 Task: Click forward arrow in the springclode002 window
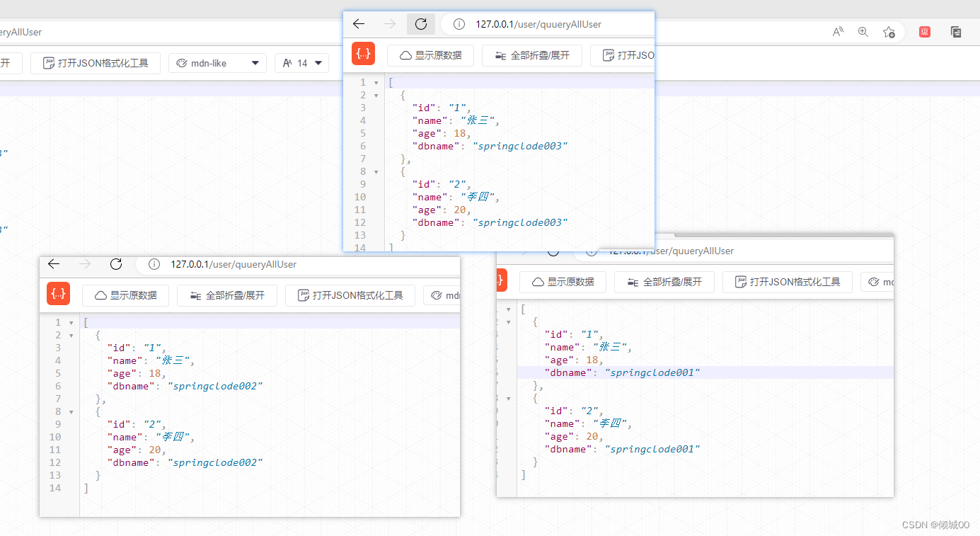click(85, 264)
